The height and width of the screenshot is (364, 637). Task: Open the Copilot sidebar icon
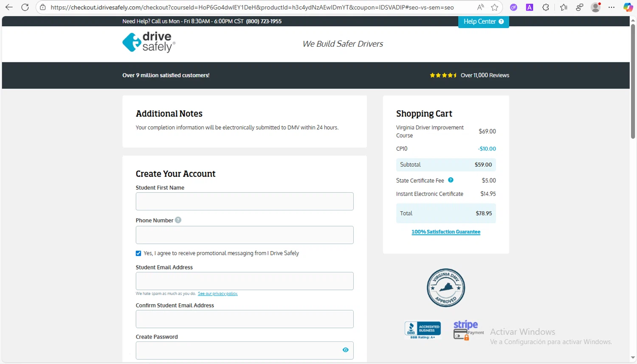(628, 7)
